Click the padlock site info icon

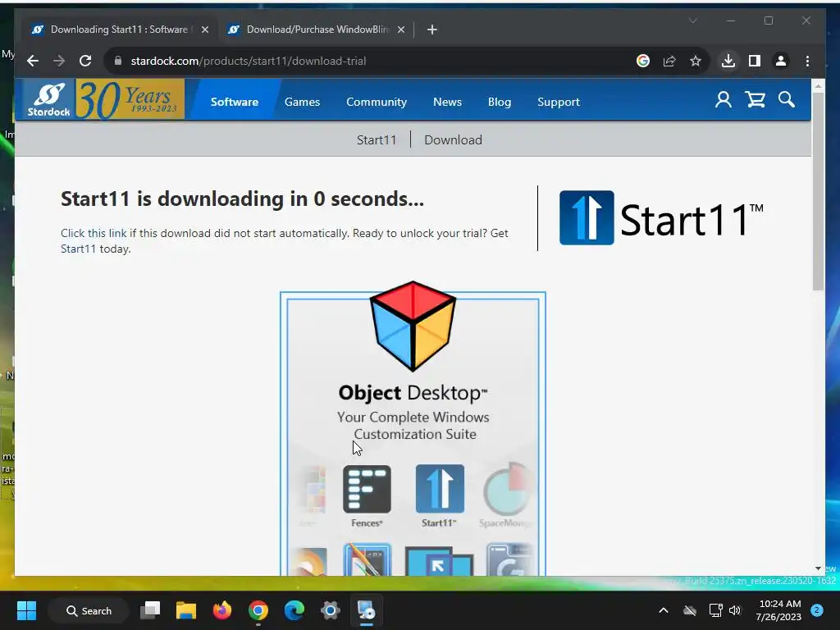(118, 61)
